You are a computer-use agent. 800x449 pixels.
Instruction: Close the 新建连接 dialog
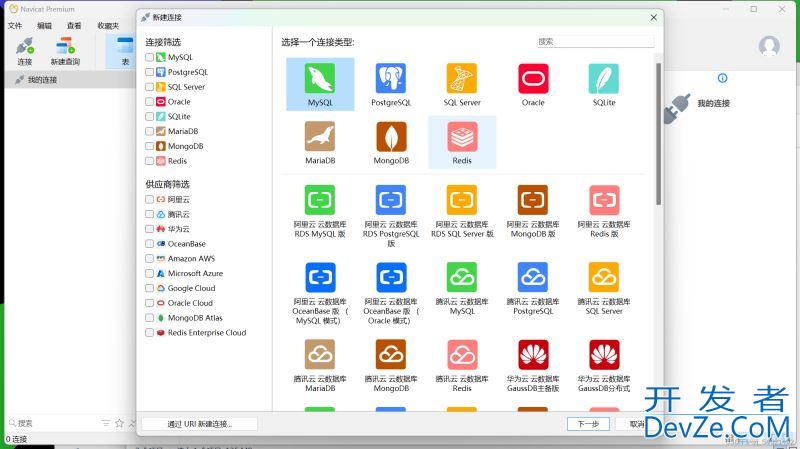pos(654,17)
